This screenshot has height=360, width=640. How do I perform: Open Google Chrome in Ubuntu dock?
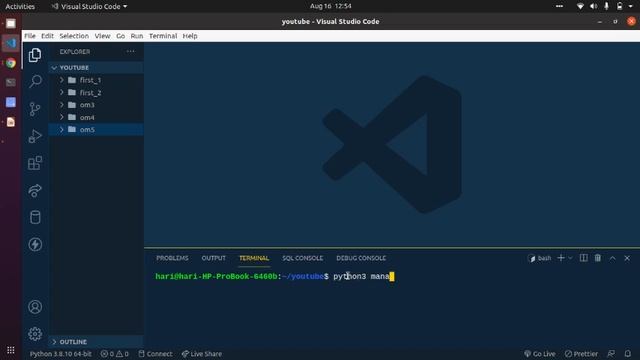pos(11,63)
